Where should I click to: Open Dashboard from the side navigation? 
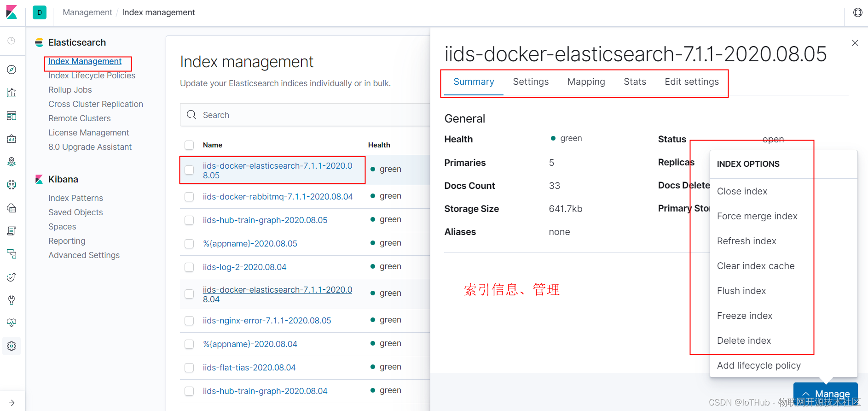12,116
